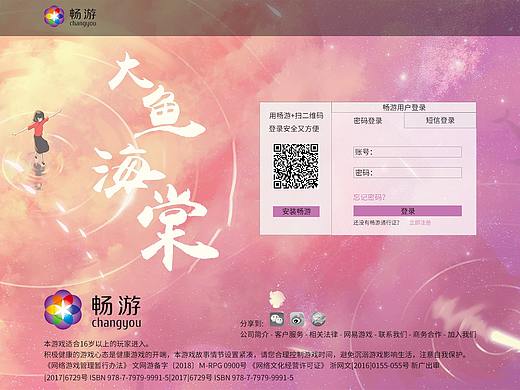Switch to the 短信登录 tab

(x=440, y=120)
